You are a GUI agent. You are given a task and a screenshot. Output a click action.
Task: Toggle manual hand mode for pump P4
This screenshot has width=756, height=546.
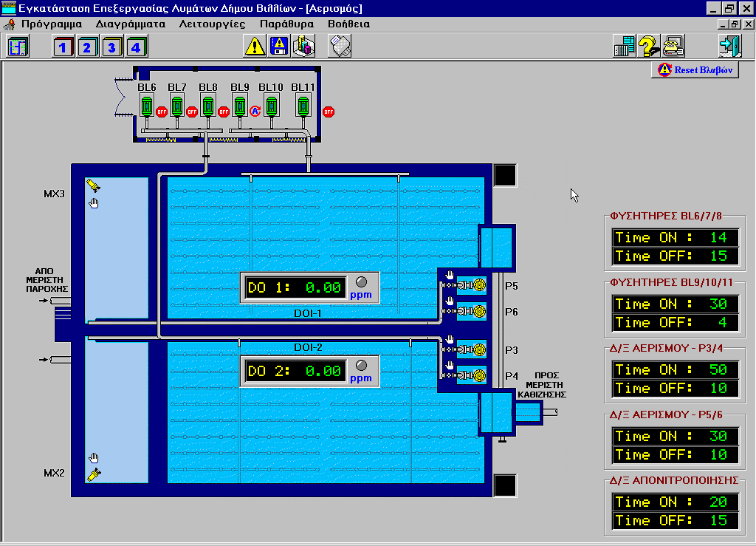tap(448, 366)
